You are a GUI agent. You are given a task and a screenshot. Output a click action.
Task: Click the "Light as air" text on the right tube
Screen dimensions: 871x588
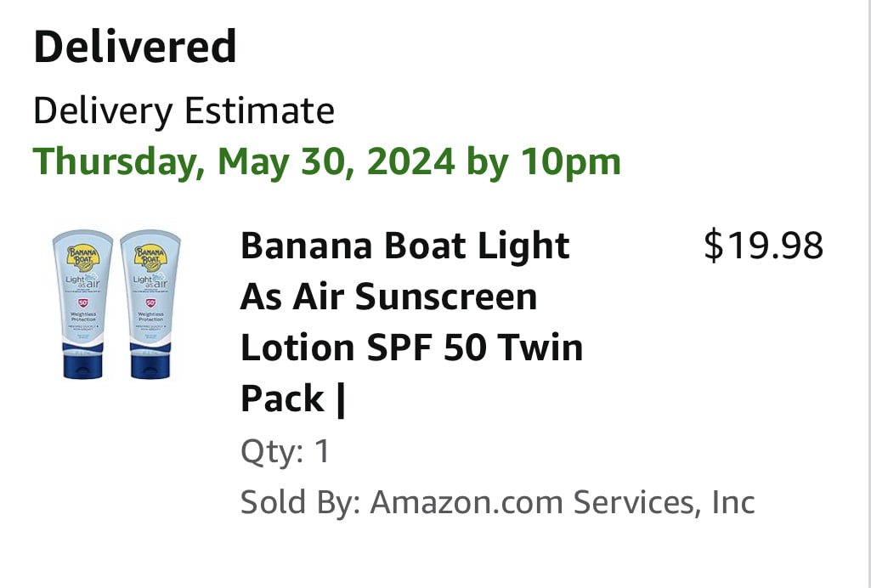151,282
